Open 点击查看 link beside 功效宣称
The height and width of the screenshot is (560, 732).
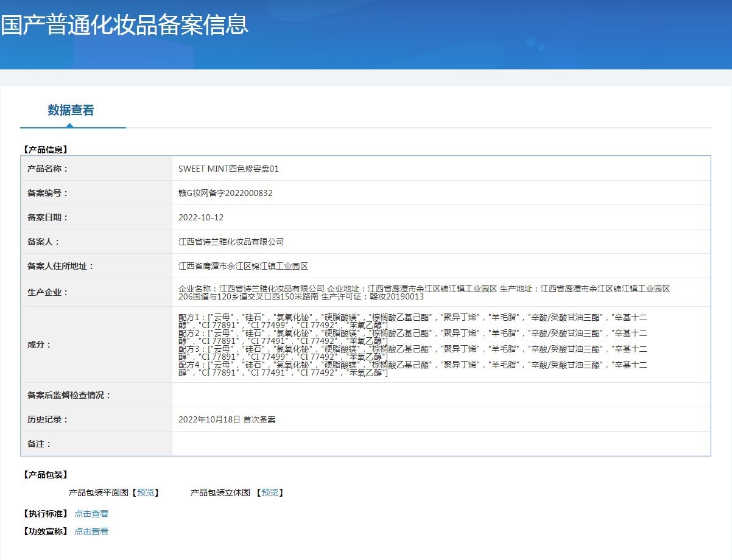pos(91,531)
